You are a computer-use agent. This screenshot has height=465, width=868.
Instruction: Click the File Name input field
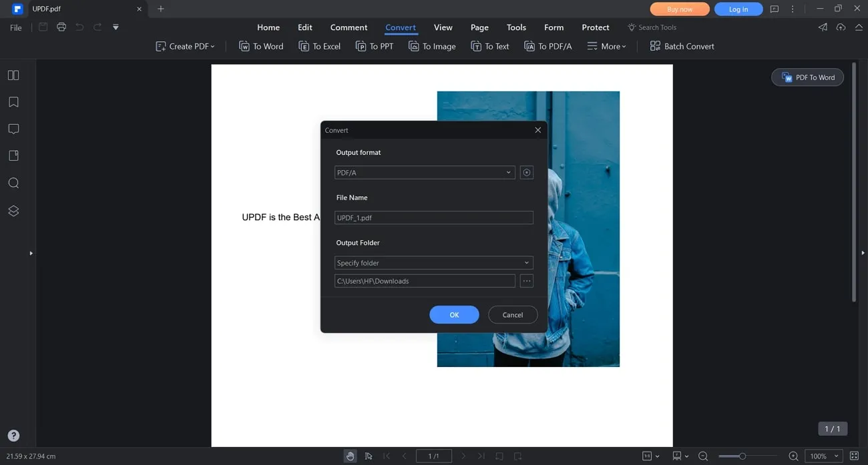click(433, 217)
